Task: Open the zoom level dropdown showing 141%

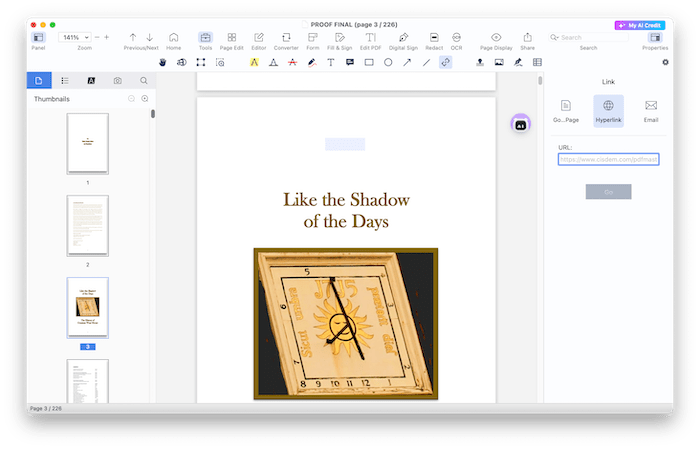Action: pyautogui.click(x=74, y=37)
